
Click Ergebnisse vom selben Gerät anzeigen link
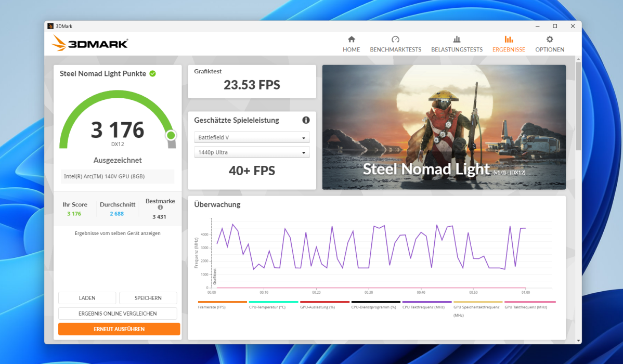point(118,233)
